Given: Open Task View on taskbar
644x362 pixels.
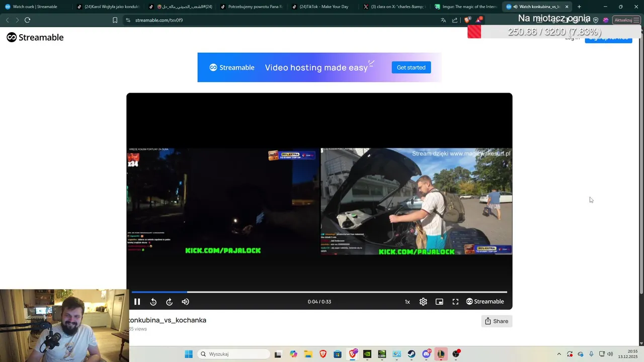Looking at the screenshot, I should (x=278, y=354).
